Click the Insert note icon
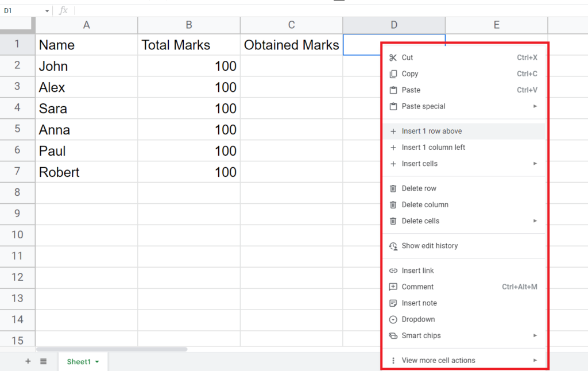Screen dimensions: 588x371 (x=393, y=303)
